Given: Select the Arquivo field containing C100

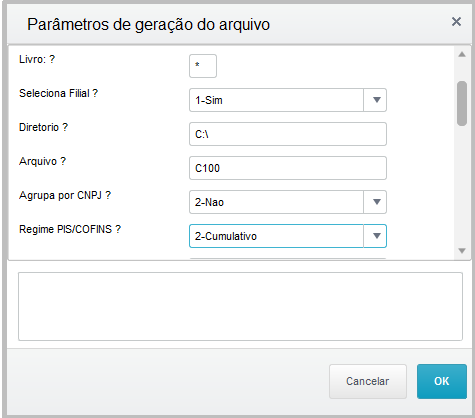Looking at the screenshot, I should [x=288, y=168].
